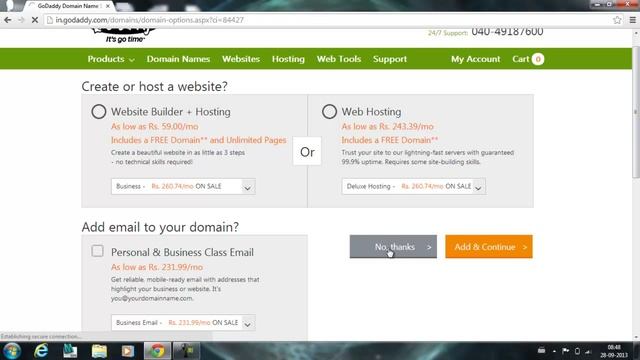Click the 'As low as Rs. 59.00/mo' text

155,127
